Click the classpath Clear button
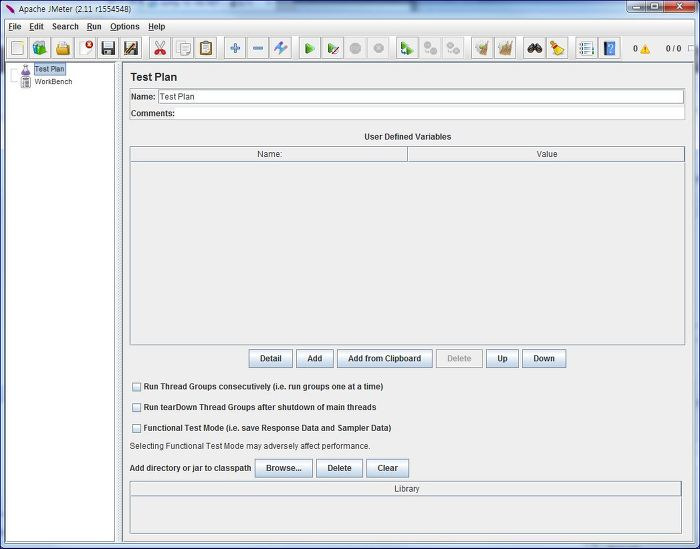Image resolution: width=700 pixels, height=549 pixels. (388, 468)
